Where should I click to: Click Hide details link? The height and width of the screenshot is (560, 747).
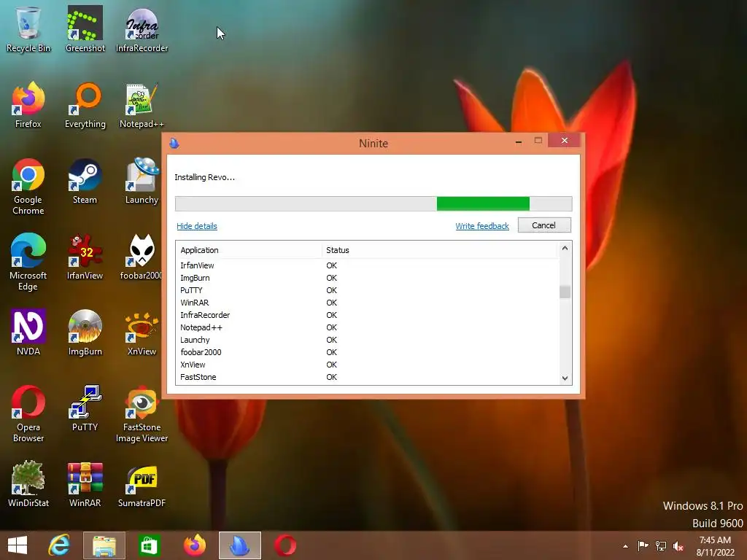click(x=197, y=226)
